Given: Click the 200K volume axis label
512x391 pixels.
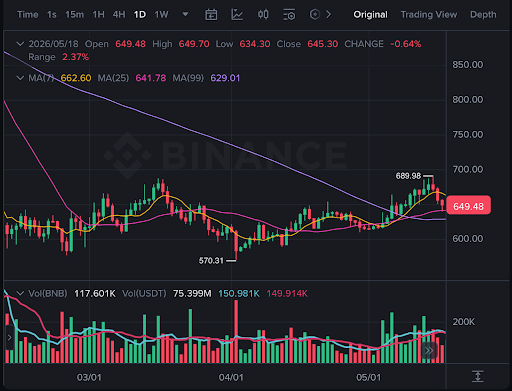Looking at the screenshot, I should tap(463, 322).
